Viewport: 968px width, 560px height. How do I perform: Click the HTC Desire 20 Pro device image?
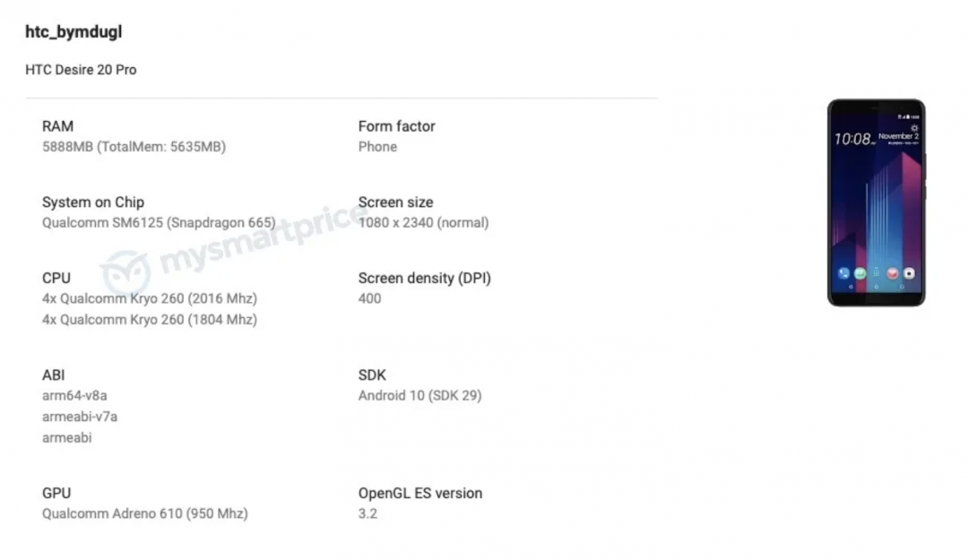click(876, 202)
